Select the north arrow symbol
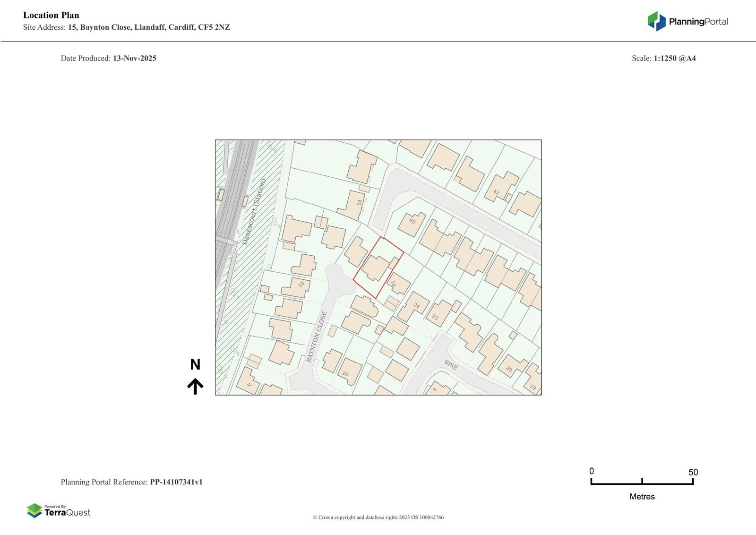This screenshot has height=535, width=756. point(195,386)
